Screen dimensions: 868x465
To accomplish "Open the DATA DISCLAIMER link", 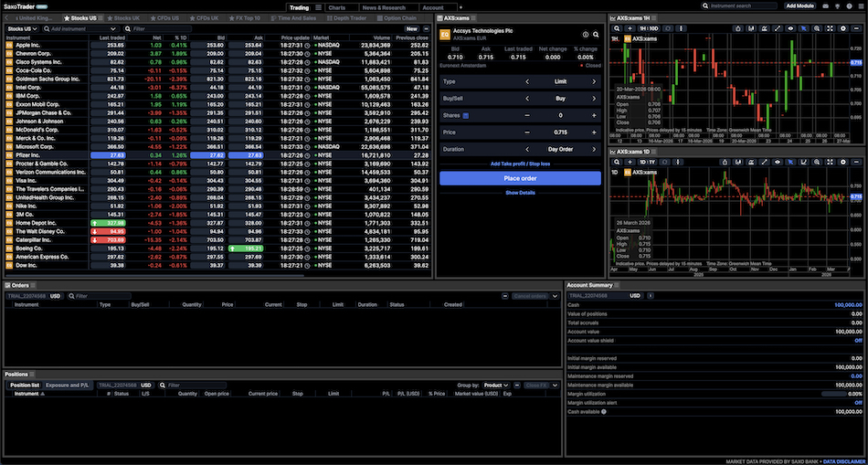I will point(845,461).
